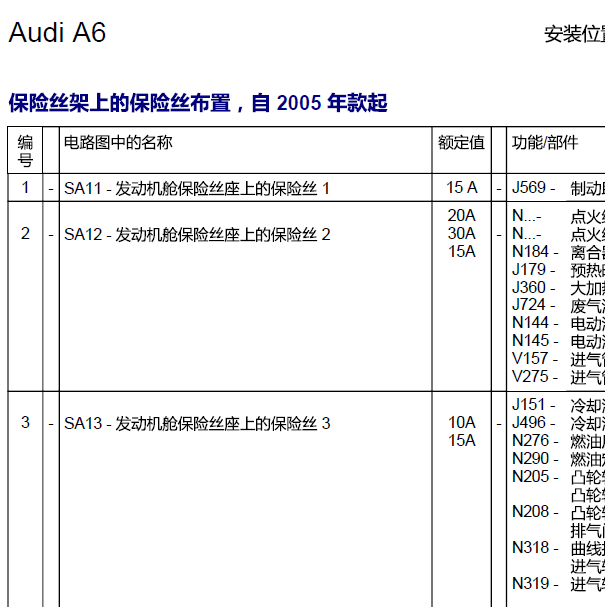Screen dimensions: 605x607
Task: Click the 20A rating in SA12 row
Action: [x=461, y=216]
